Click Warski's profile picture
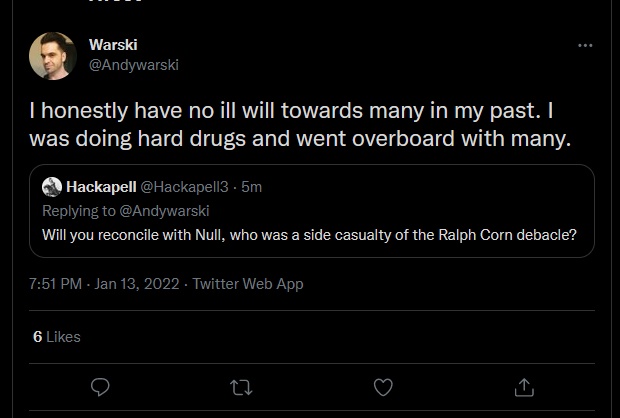This screenshot has height=418, width=620. tap(53, 56)
